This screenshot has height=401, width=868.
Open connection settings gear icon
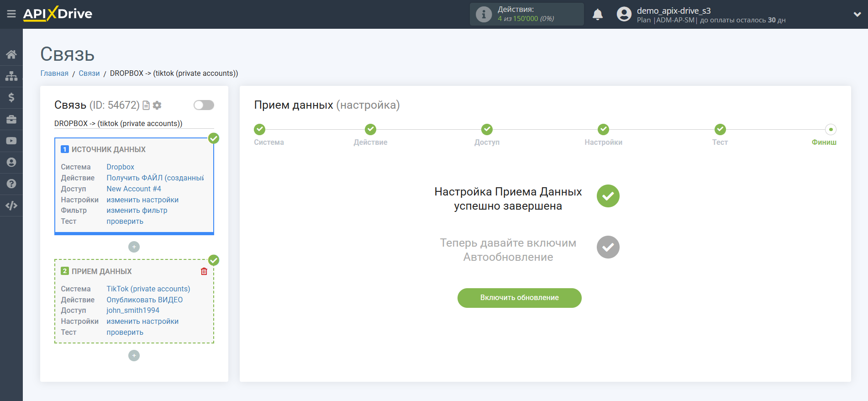[157, 106]
